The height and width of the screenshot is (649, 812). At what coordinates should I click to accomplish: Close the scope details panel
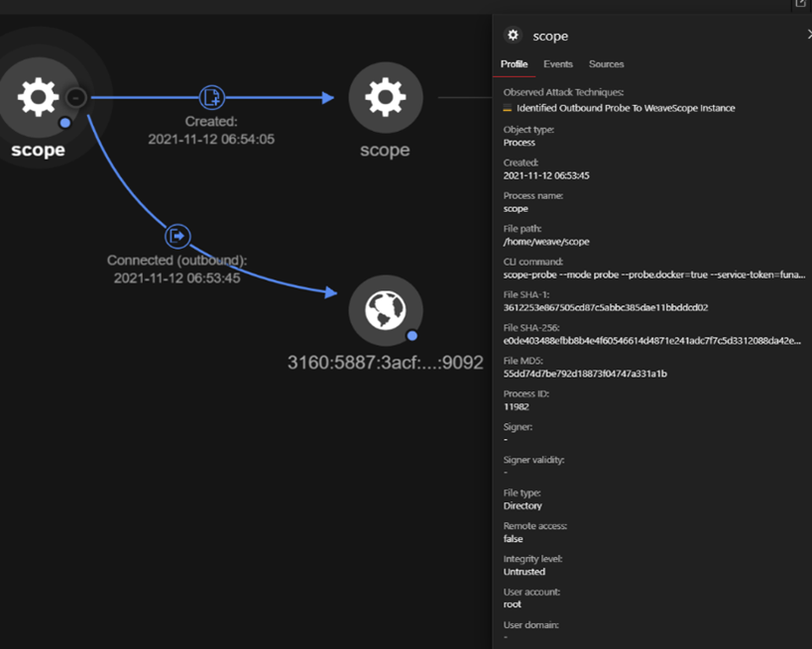(808, 35)
